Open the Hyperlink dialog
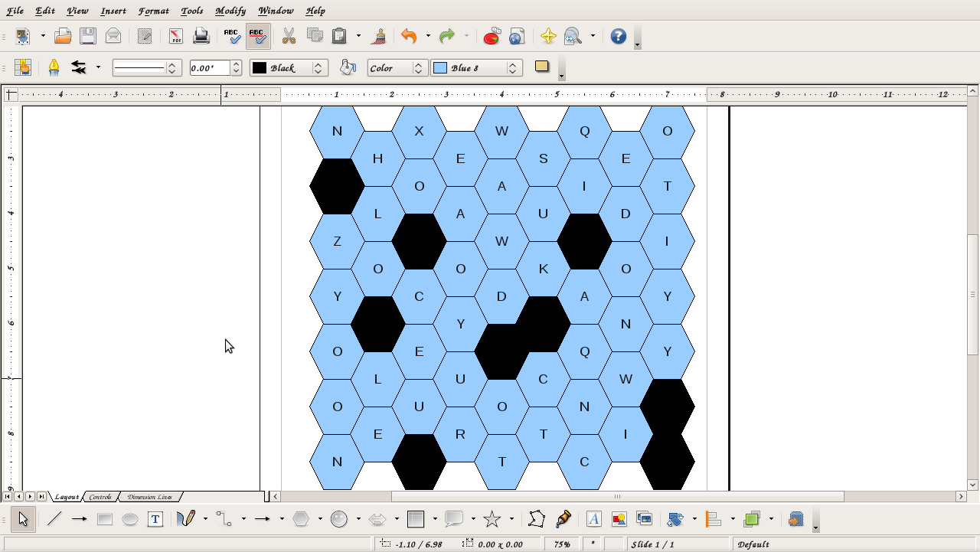The height and width of the screenshot is (552, 980). tap(517, 36)
